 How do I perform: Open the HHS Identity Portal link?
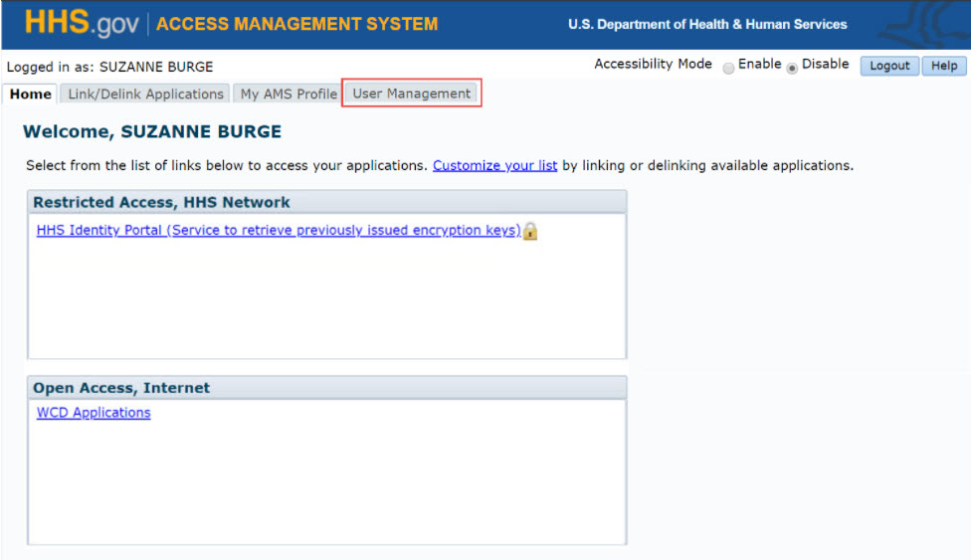pyautogui.click(x=279, y=230)
